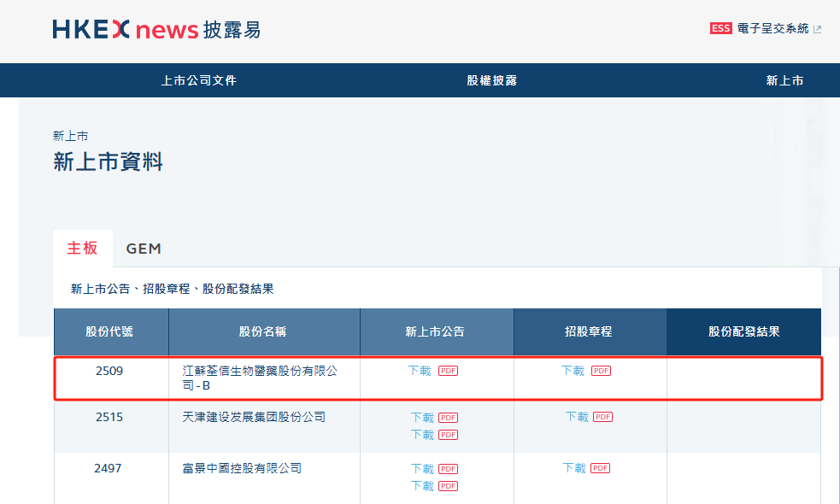
Task: Click the 新上市公告 PDF icon for 2509
Action: tap(448, 371)
